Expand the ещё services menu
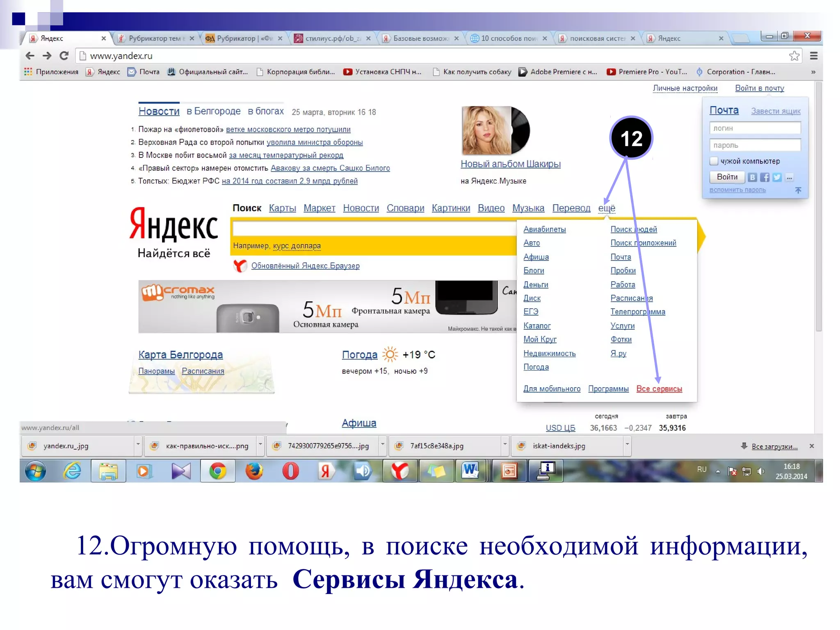 [607, 208]
